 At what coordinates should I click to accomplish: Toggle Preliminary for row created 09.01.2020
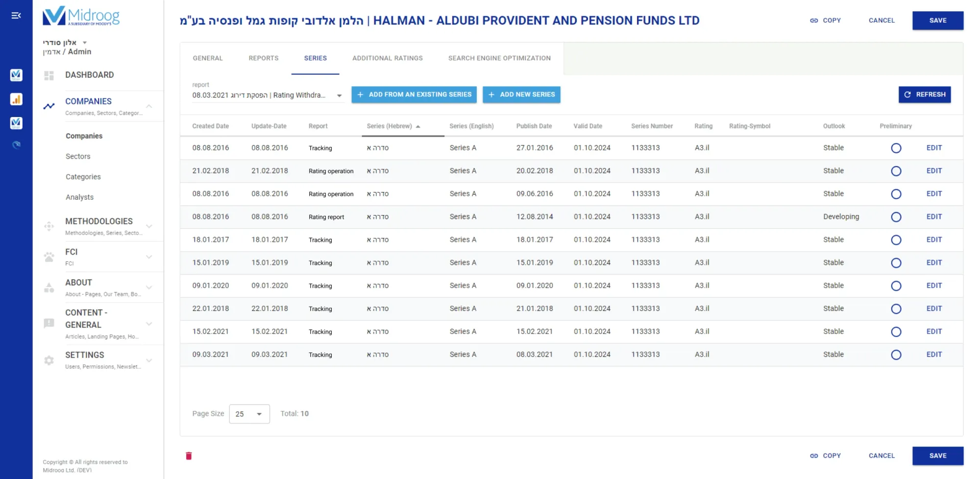896,286
